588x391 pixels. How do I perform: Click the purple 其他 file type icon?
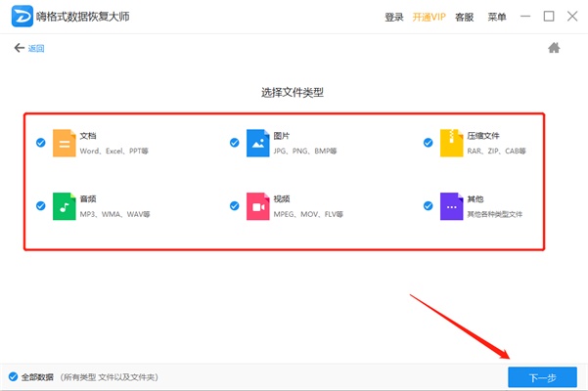coord(451,206)
